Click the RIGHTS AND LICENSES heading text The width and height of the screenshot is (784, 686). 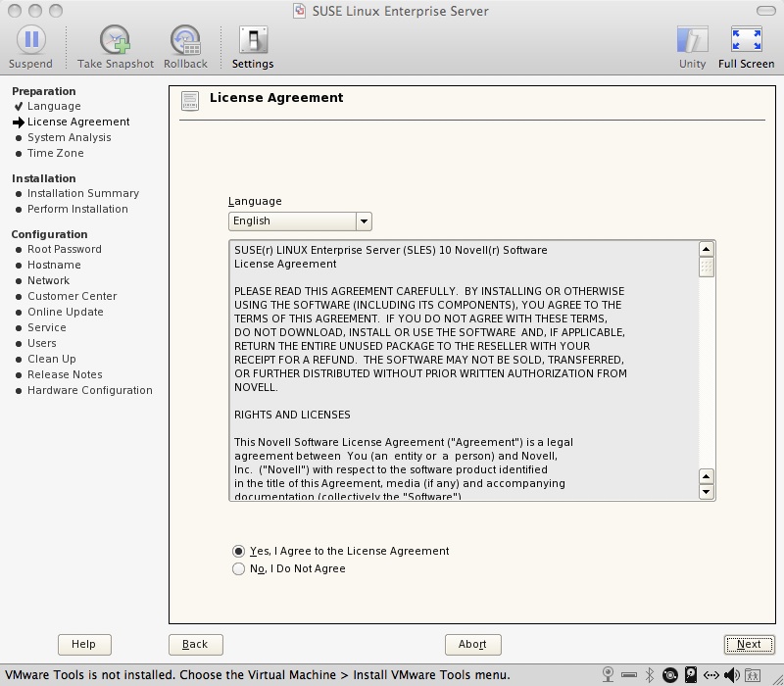(292, 415)
